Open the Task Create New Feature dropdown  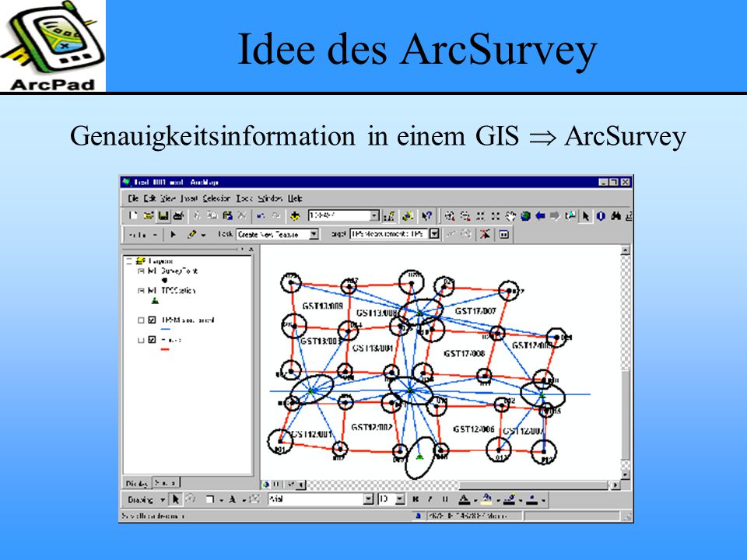click(314, 234)
